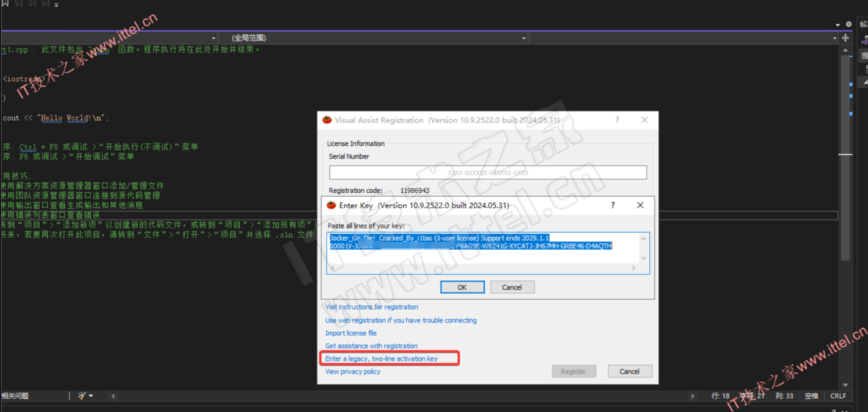Click the tomato icon in Enter Key title bar
The image size is (868, 412).
pos(331,205)
